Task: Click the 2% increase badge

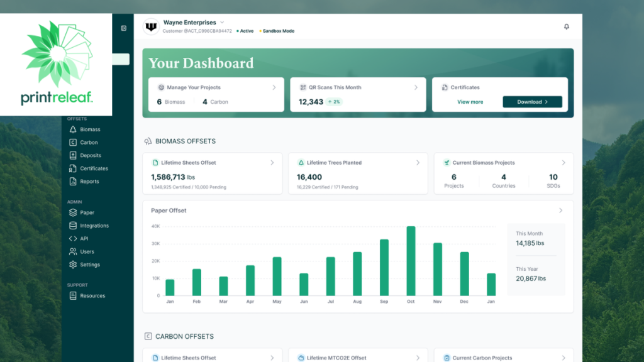Action: click(x=335, y=102)
